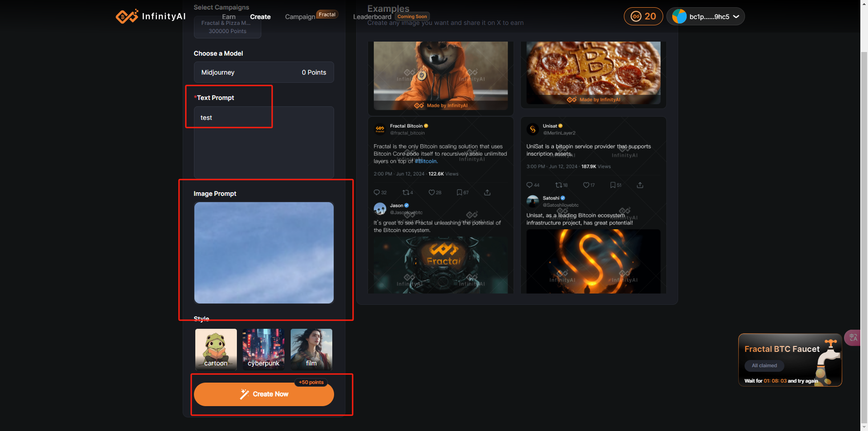The height and width of the screenshot is (431, 868).
Task: Select the film style
Action: coord(311,349)
